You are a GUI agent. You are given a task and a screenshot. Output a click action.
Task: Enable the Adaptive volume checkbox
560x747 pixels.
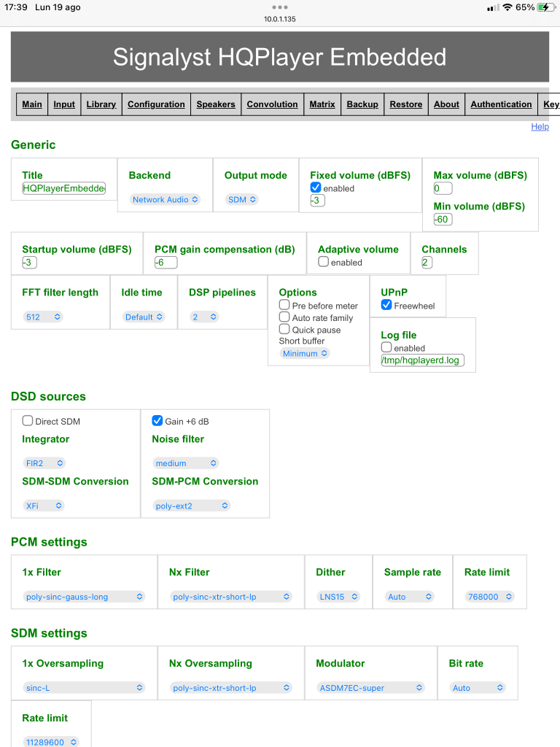coord(323,262)
